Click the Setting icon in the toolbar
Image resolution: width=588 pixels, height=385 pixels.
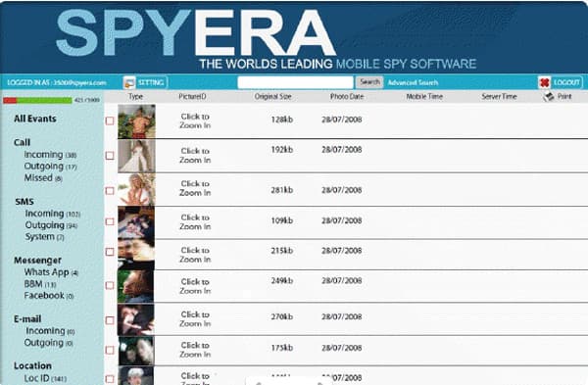pos(129,82)
